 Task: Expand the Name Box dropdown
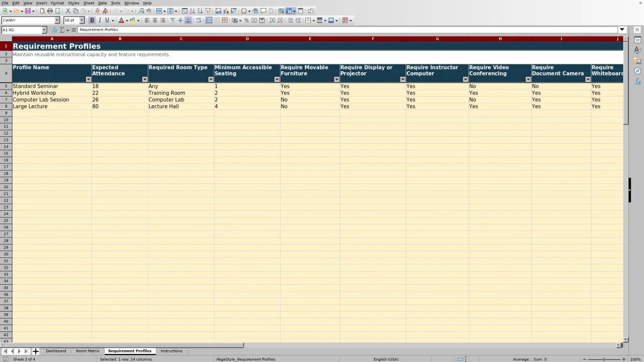[x=45, y=30]
